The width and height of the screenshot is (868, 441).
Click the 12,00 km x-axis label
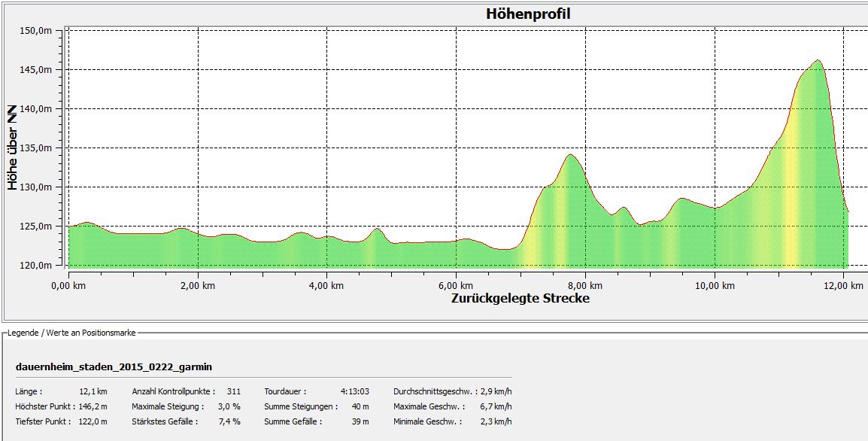(x=842, y=286)
